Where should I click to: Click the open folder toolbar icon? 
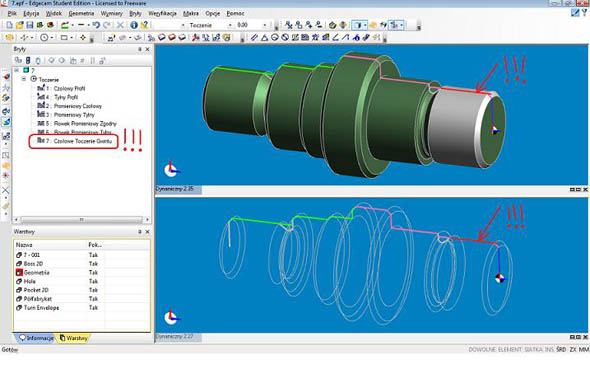point(20,25)
